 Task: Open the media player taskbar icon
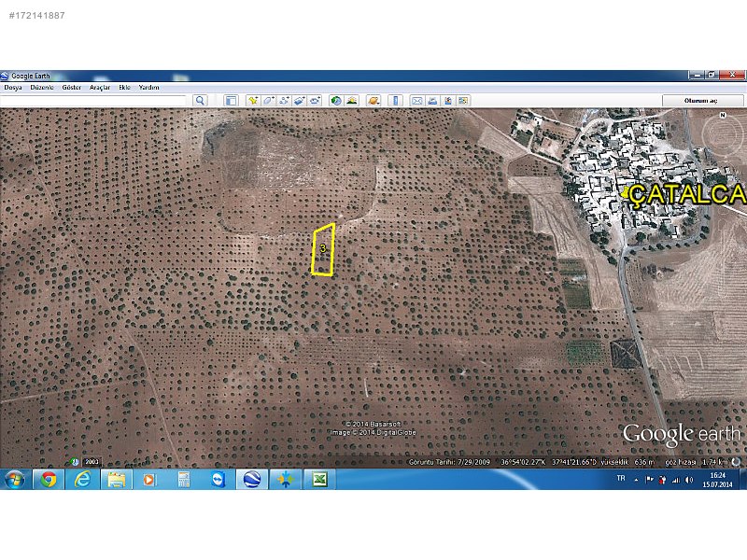point(149,480)
